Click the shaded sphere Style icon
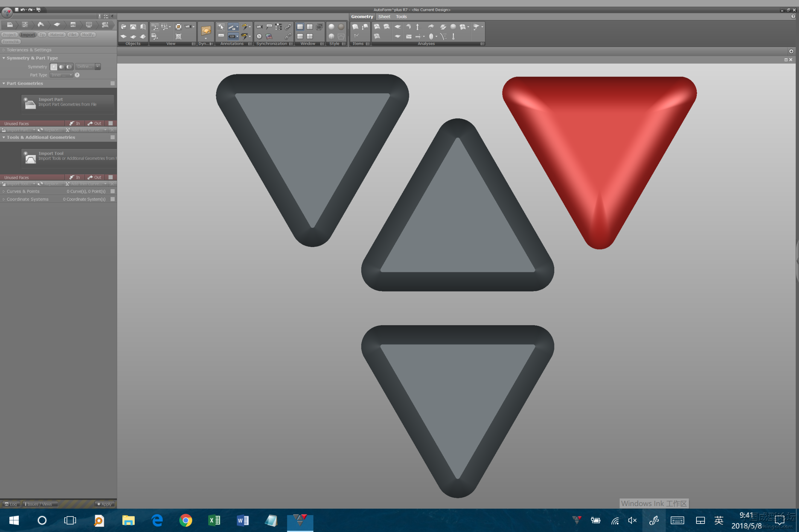 click(x=331, y=27)
